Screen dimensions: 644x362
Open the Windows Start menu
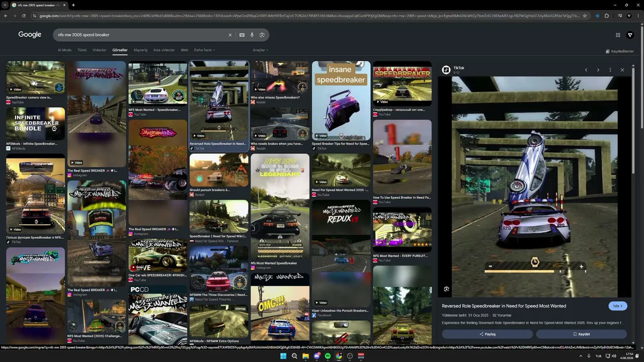[x=283, y=356]
